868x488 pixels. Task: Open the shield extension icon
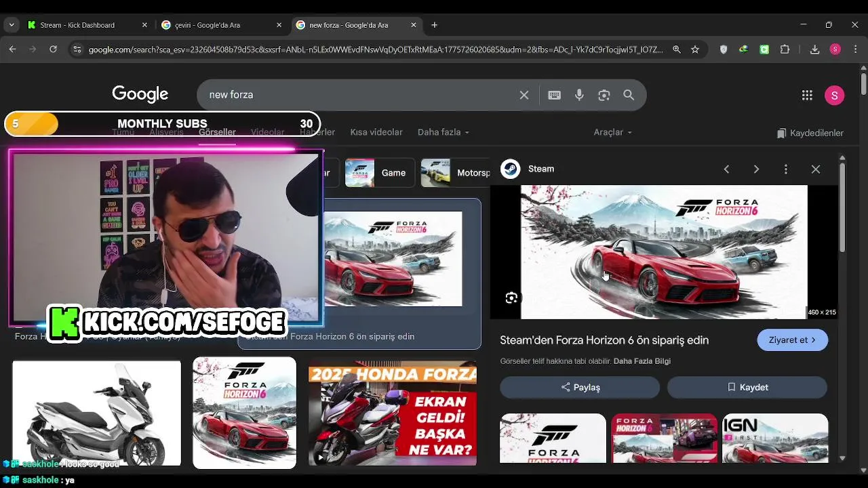click(x=724, y=49)
